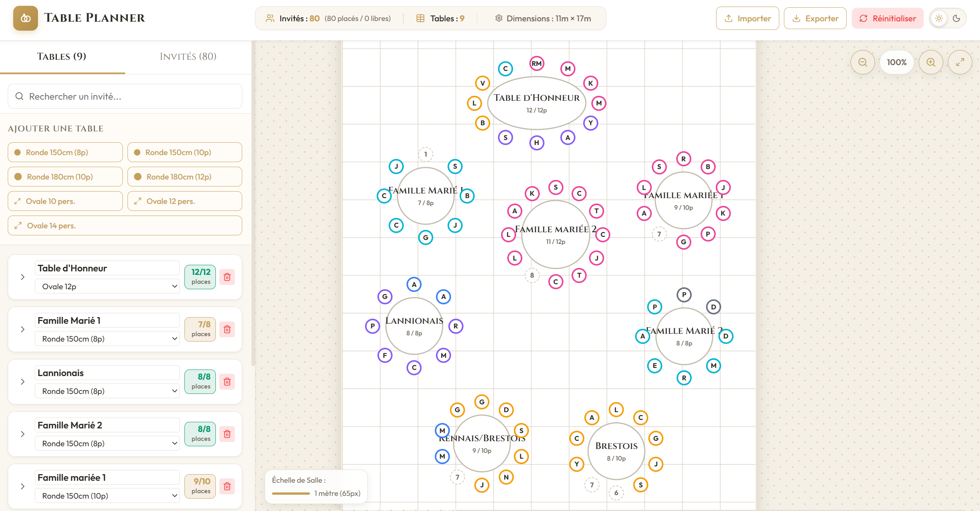Add a Ronde 150cm (10p) table
The image size is (980, 511).
[x=185, y=152]
